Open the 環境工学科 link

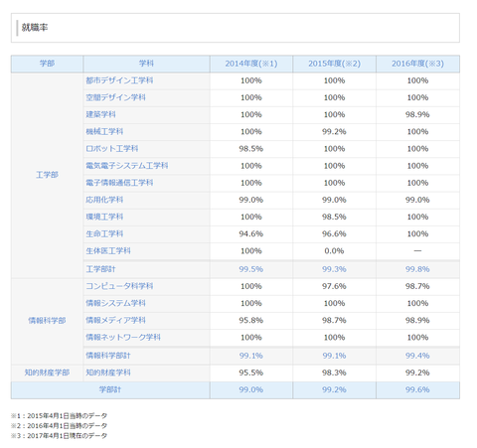[x=104, y=217]
